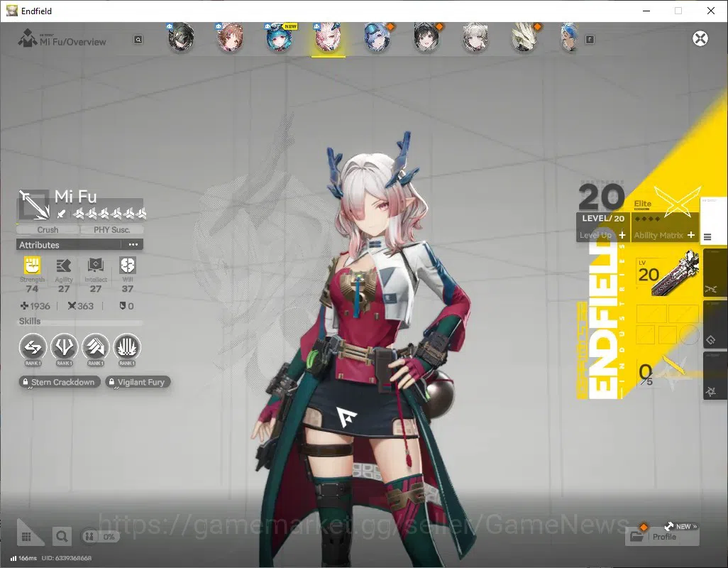Click the Strength attribute icon
This screenshot has height=568, width=728.
point(32,266)
